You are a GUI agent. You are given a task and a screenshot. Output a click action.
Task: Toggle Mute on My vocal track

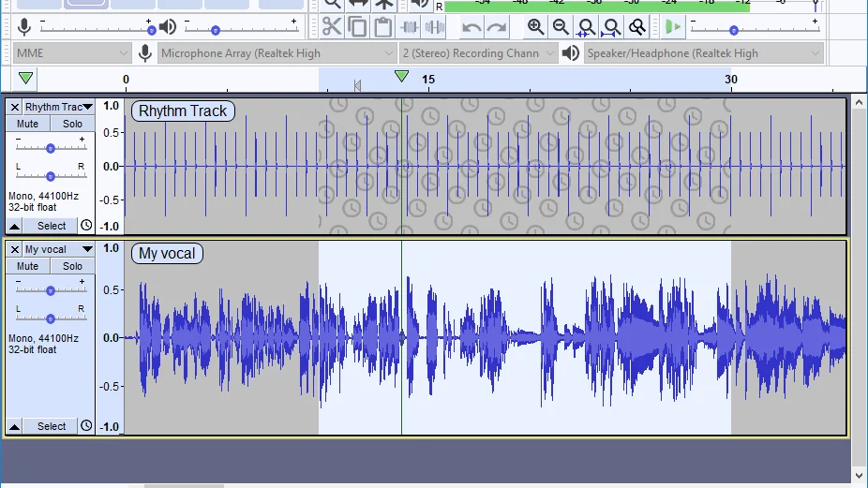click(x=28, y=266)
